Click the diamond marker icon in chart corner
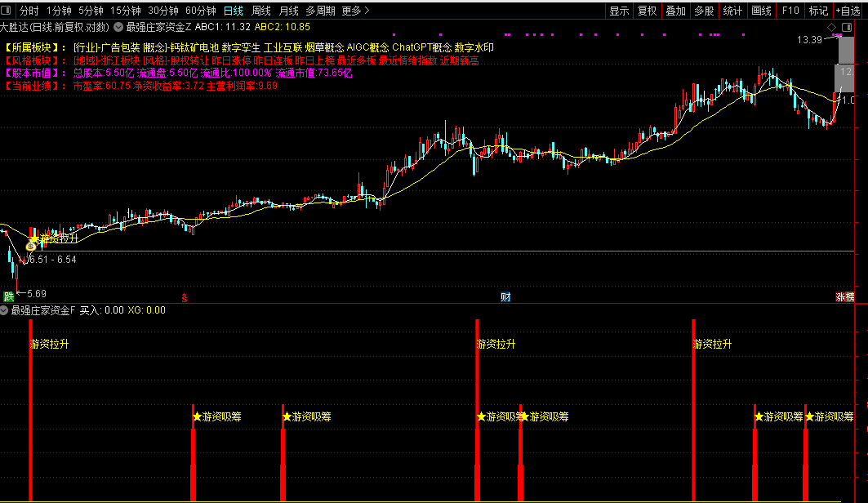The width and height of the screenshot is (868, 503). click(x=831, y=27)
